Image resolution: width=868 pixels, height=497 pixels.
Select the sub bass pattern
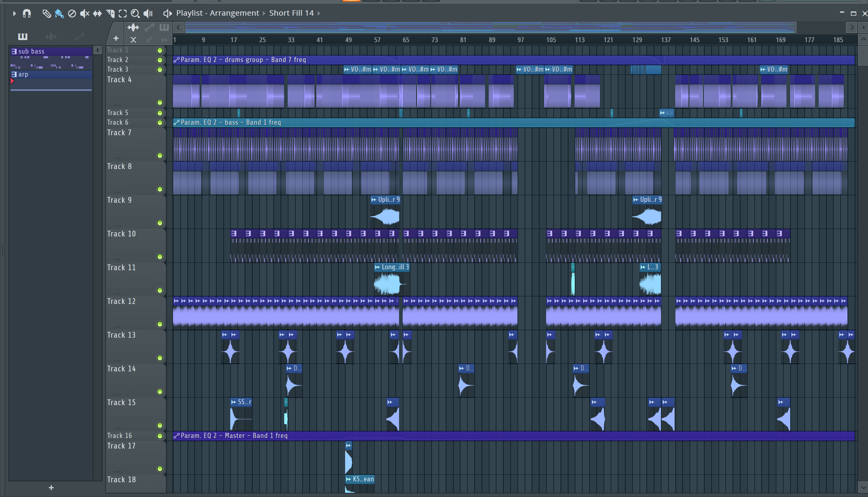click(51, 51)
